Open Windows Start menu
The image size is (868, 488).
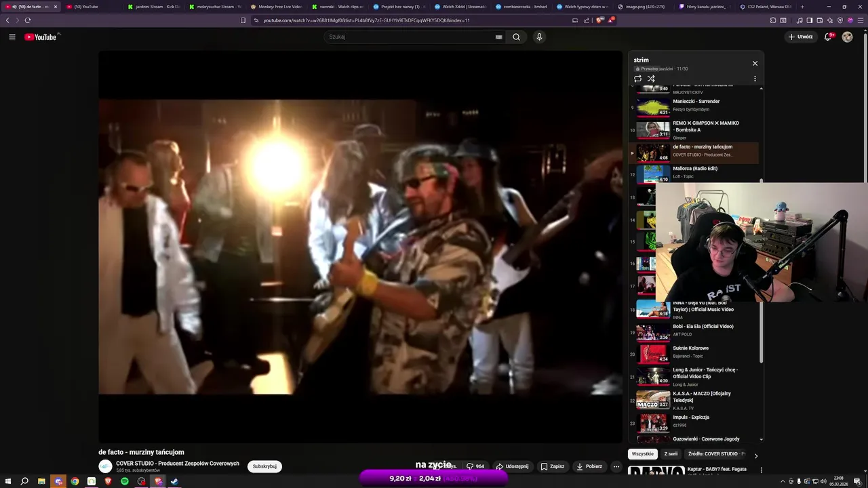point(7,481)
